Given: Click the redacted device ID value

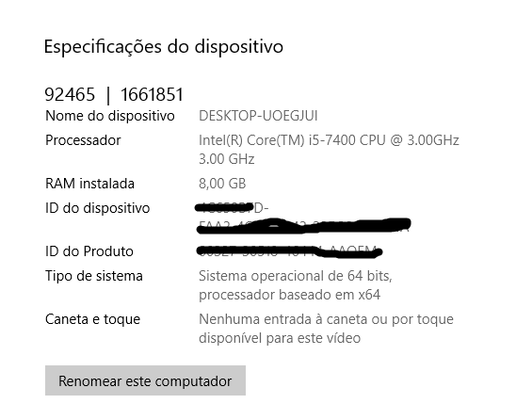Looking at the screenshot, I should pos(303,218).
